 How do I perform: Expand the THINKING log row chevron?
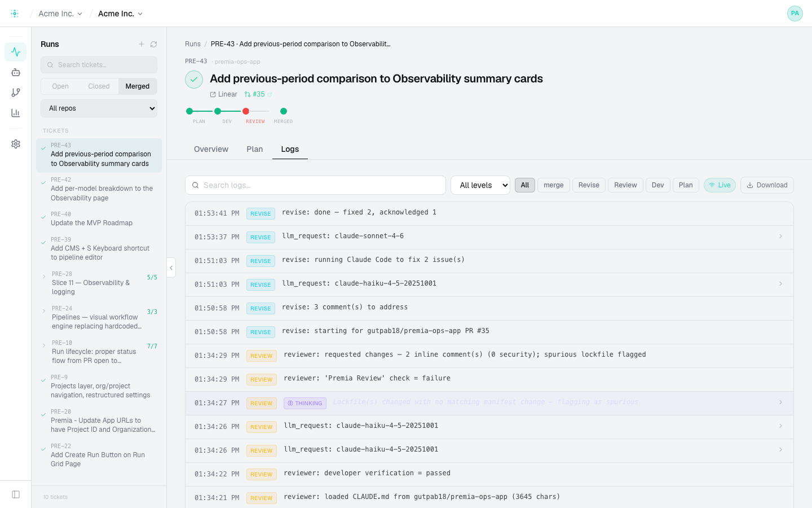pos(780,402)
